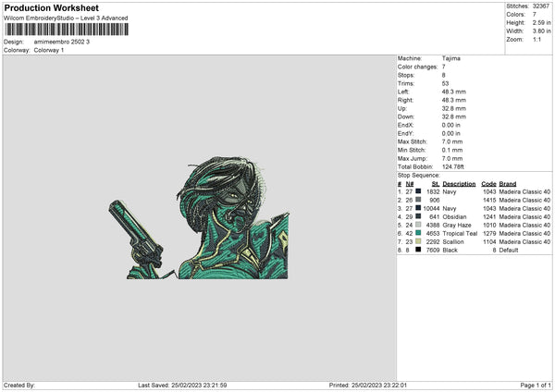
Task: Click the Navy color swatch in row 1
Action: tap(418, 191)
